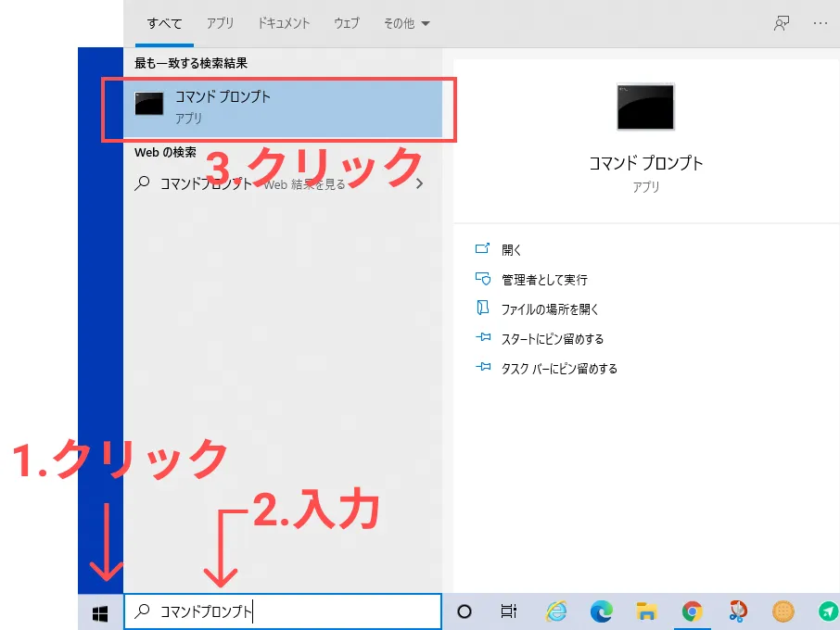Click the 最も一致する検索結果 heading
This screenshot has width=840, height=630.
[x=191, y=63]
